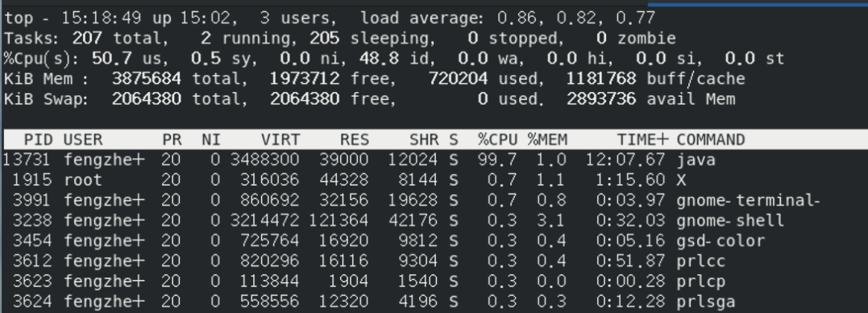Select the root user entry

83,180
